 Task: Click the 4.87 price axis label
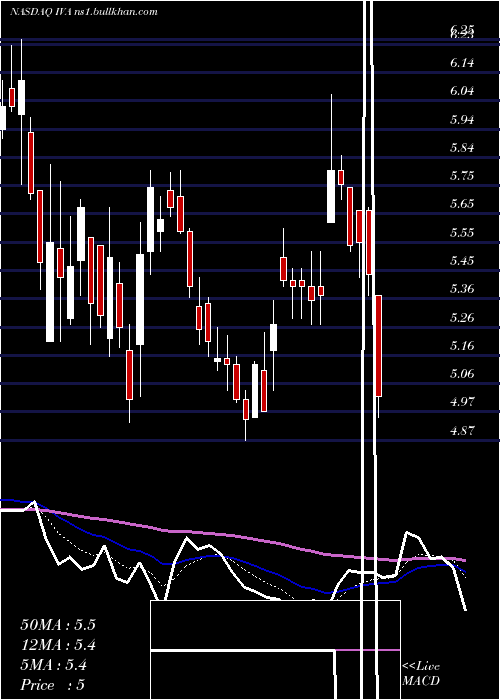(x=462, y=430)
